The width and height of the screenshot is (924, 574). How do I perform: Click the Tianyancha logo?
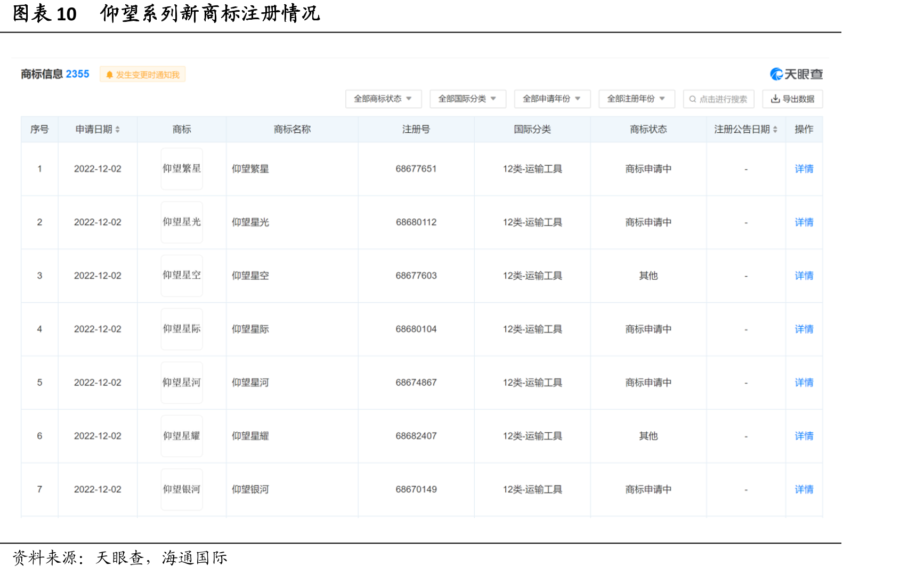pos(796,74)
